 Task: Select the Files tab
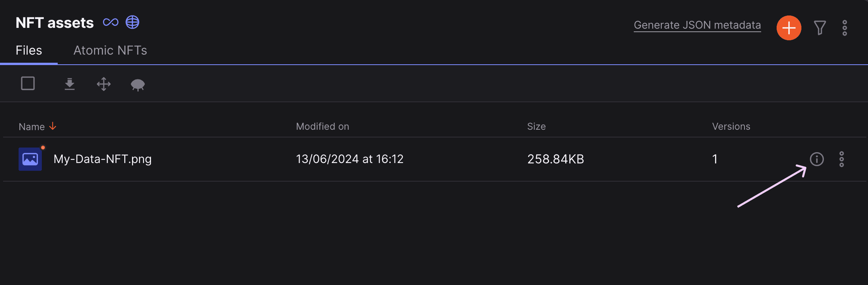point(29,50)
